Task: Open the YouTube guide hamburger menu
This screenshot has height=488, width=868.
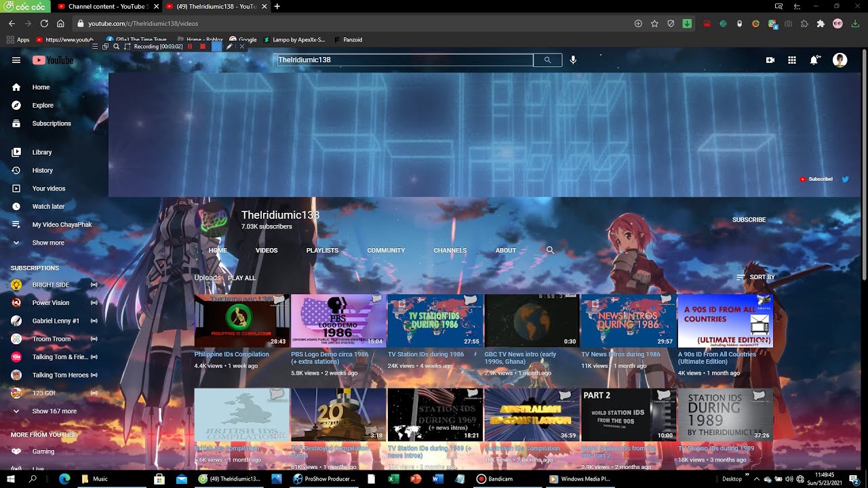Action: 16,60
